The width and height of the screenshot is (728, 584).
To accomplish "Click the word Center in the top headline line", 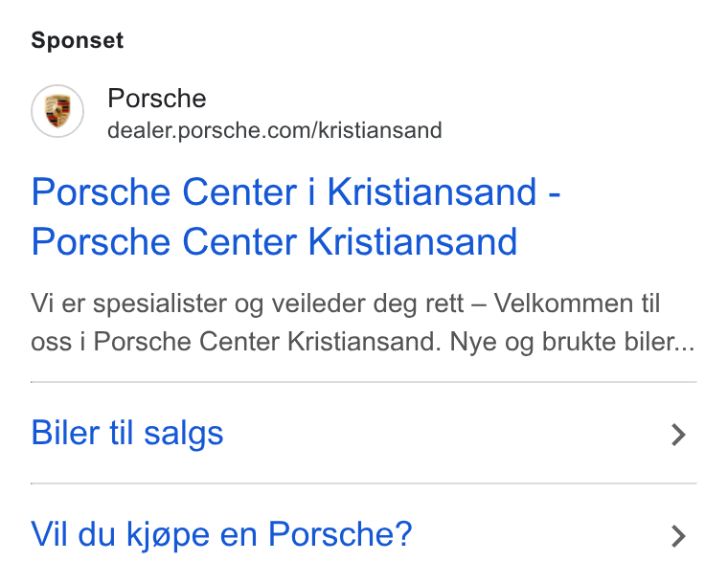I will tap(239, 192).
